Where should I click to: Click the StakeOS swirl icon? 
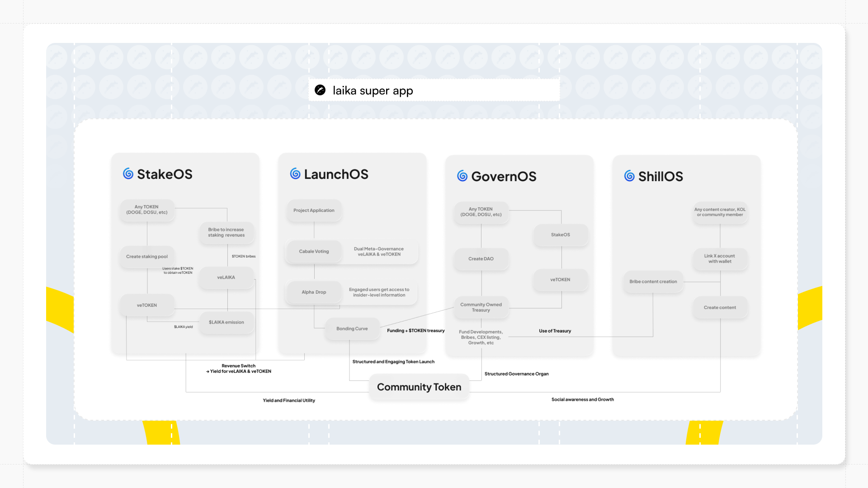pos(128,174)
